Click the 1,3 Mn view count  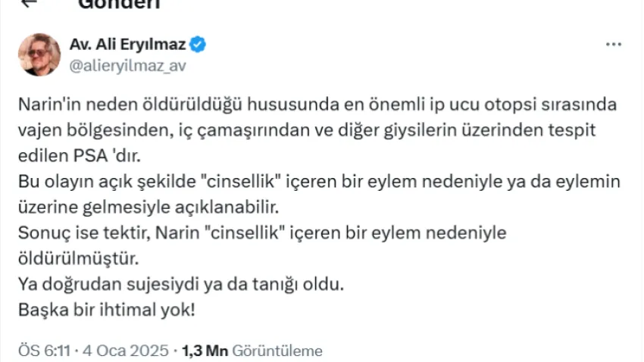click(x=206, y=351)
